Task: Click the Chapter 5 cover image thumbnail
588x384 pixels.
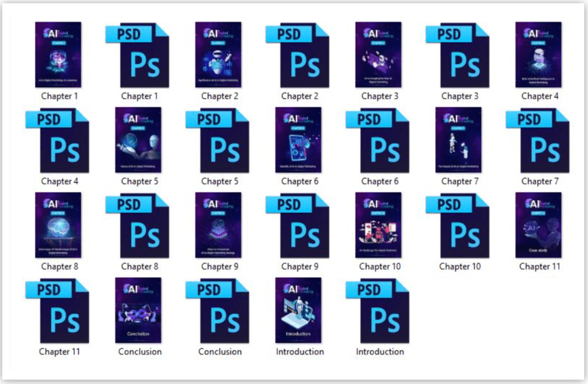Action: point(138,140)
